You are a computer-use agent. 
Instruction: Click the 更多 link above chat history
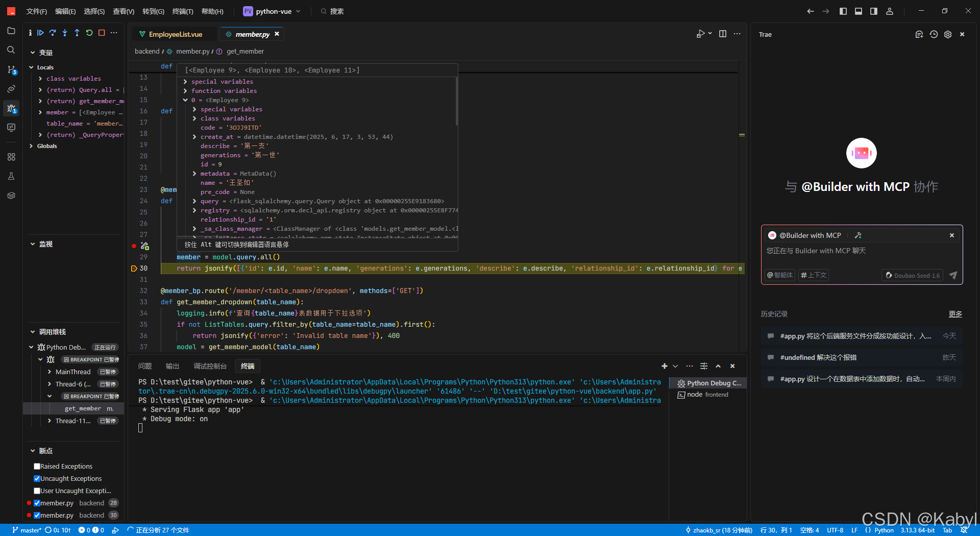955,314
